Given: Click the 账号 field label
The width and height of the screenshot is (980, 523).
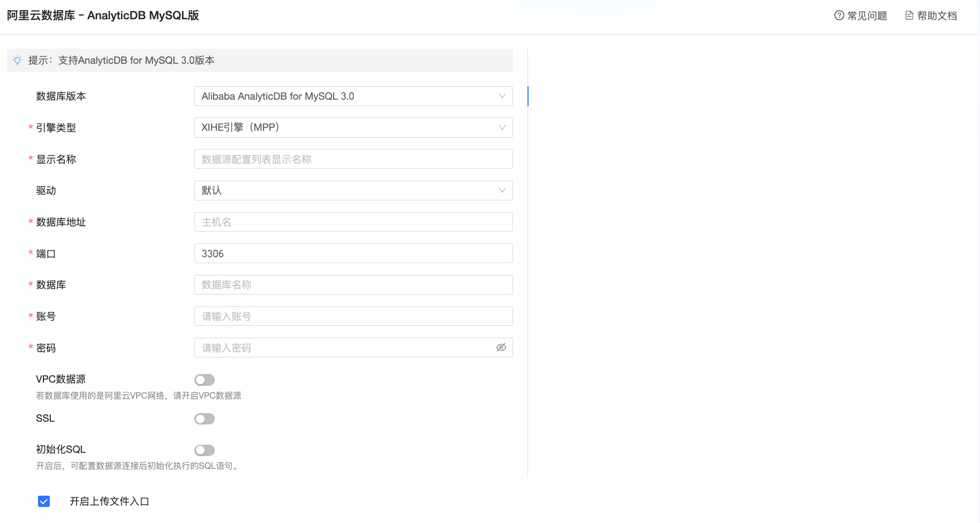Looking at the screenshot, I should pyautogui.click(x=46, y=317).
